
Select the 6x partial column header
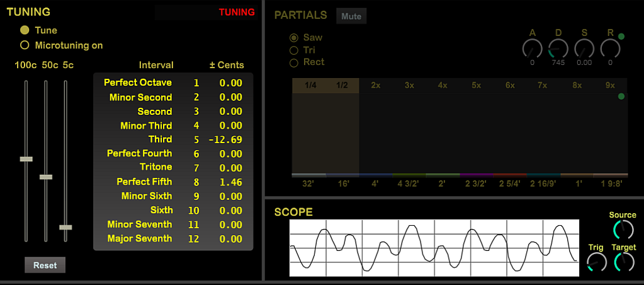pyautogui.click(x=510, y=86)
